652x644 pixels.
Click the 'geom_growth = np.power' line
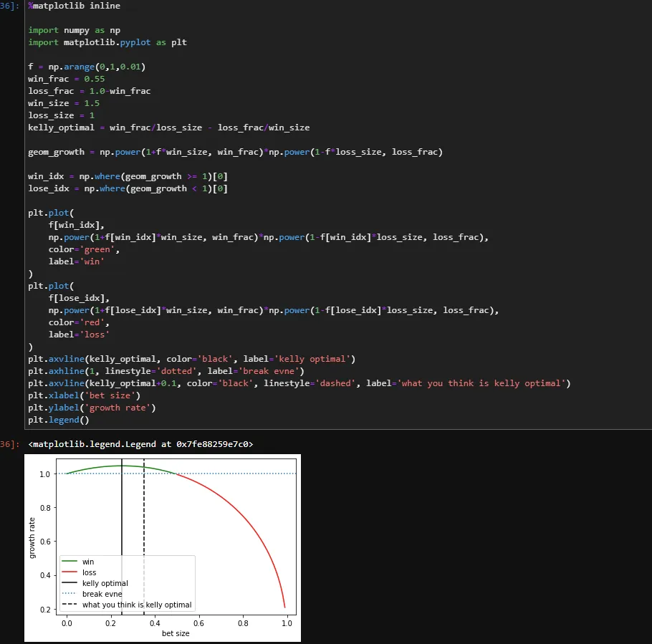tap(235, 152)
